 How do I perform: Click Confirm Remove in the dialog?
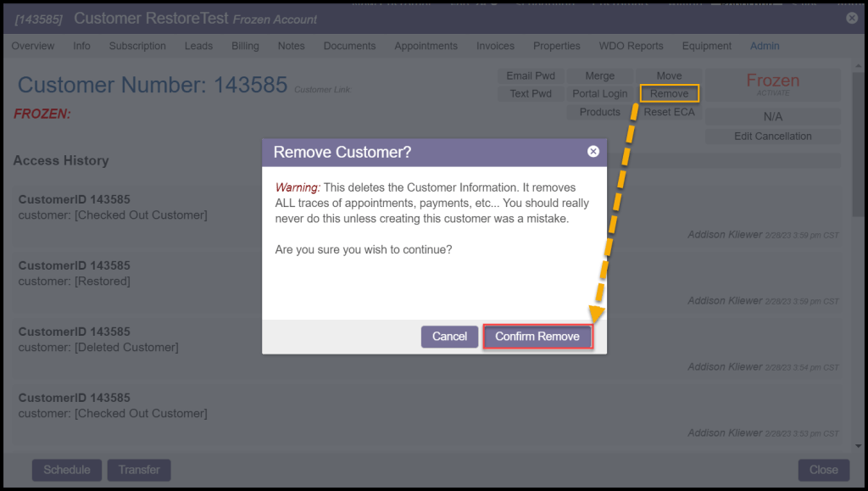coord(537,337)
